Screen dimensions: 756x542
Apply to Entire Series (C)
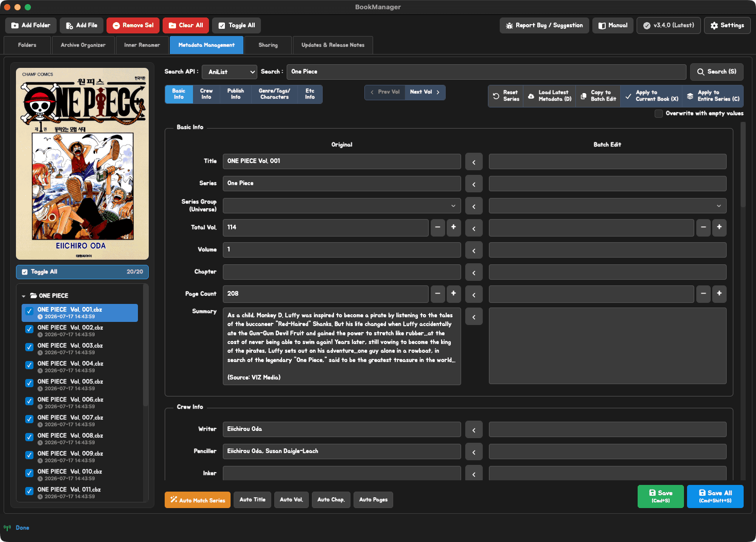coord(713,96)
